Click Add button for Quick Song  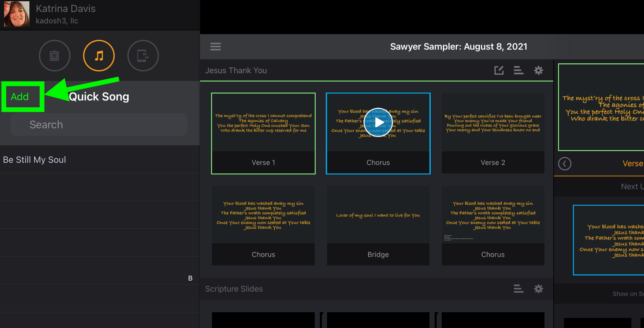[x=20, y=97]
